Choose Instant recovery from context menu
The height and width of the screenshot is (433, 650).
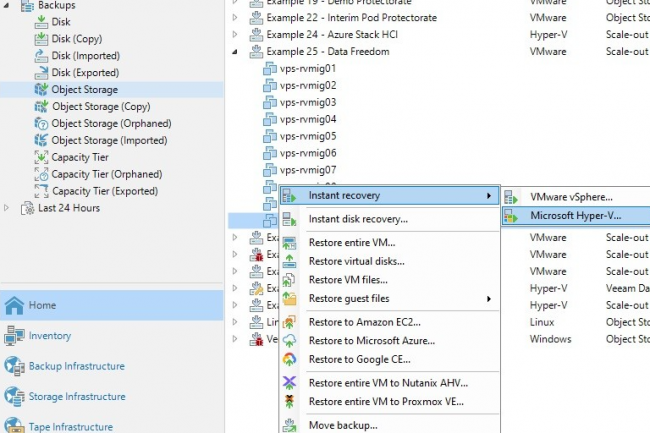click(390, 196)
